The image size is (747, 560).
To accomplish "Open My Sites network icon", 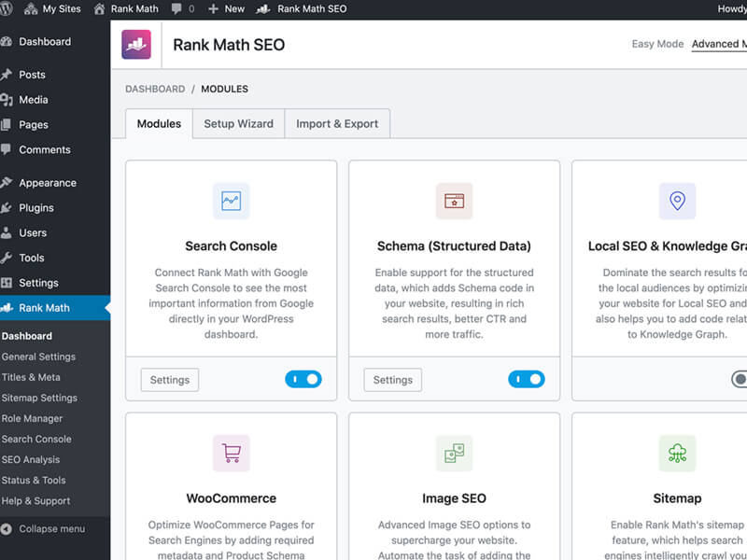I will tap(31, 9).
